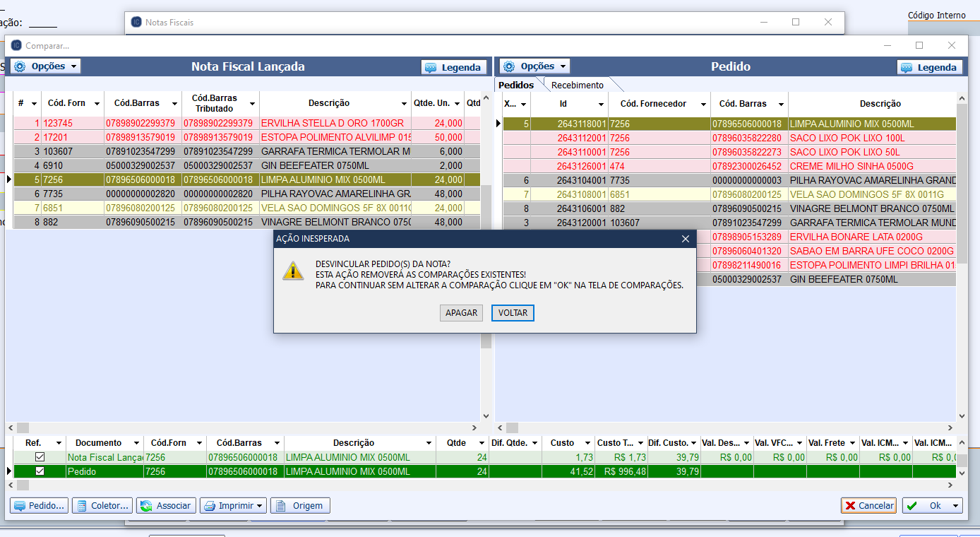This screenshot has width=980, height=537.
Task: Click VOLTAR to return to comparison
Action: tap(513, 313)
